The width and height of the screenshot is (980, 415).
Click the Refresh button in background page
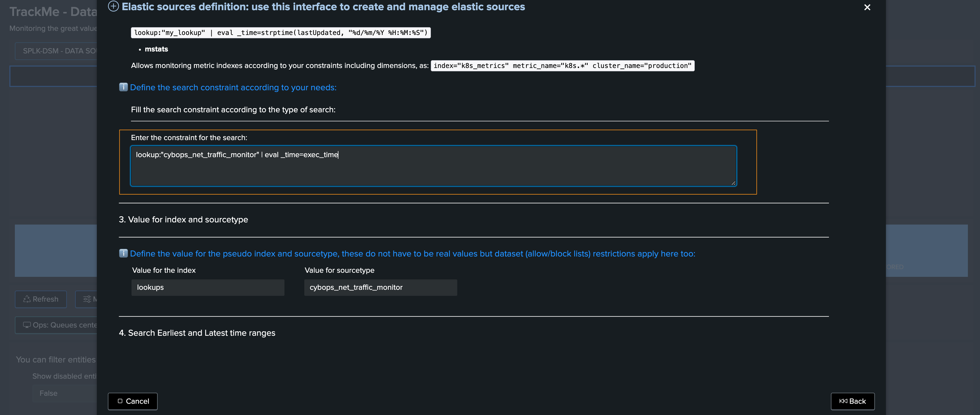[x=41, y=299]
